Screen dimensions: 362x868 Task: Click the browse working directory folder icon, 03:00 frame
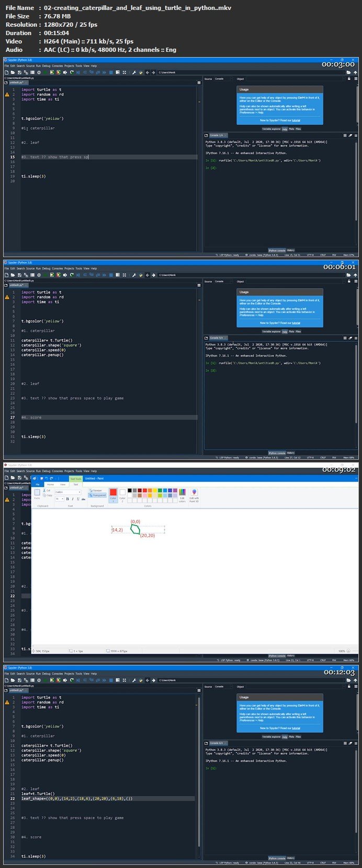pyautogui.click(x=349, y=72)
